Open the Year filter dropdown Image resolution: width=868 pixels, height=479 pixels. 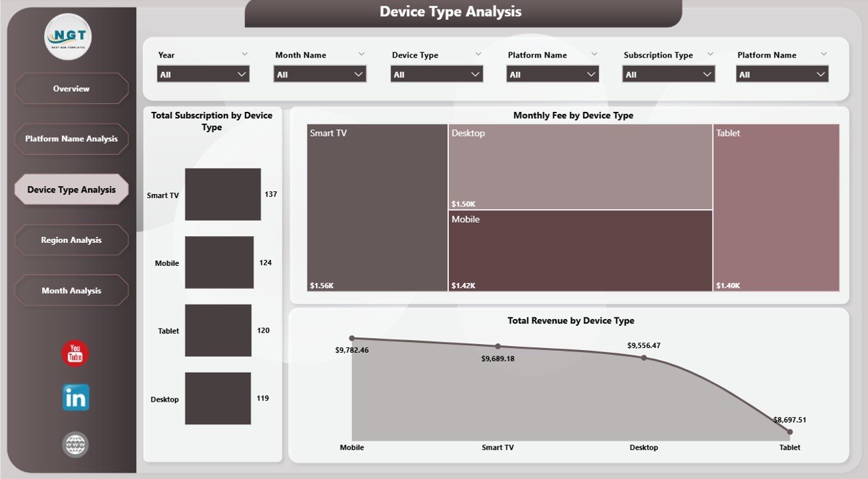coord(203,73)
